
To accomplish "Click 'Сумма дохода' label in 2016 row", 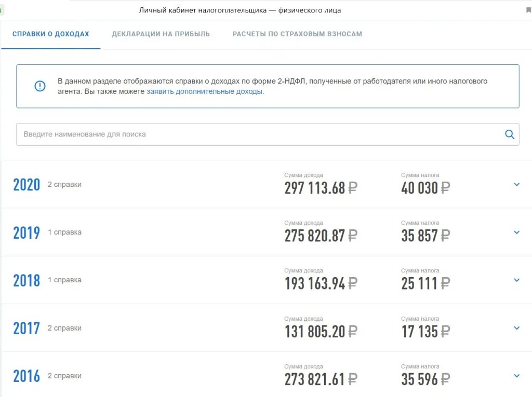I will coord(303,366).
